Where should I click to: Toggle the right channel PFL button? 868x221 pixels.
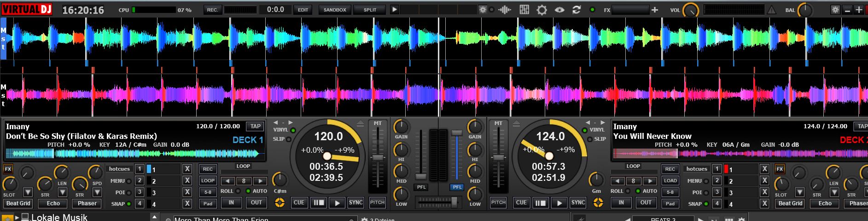457,187
